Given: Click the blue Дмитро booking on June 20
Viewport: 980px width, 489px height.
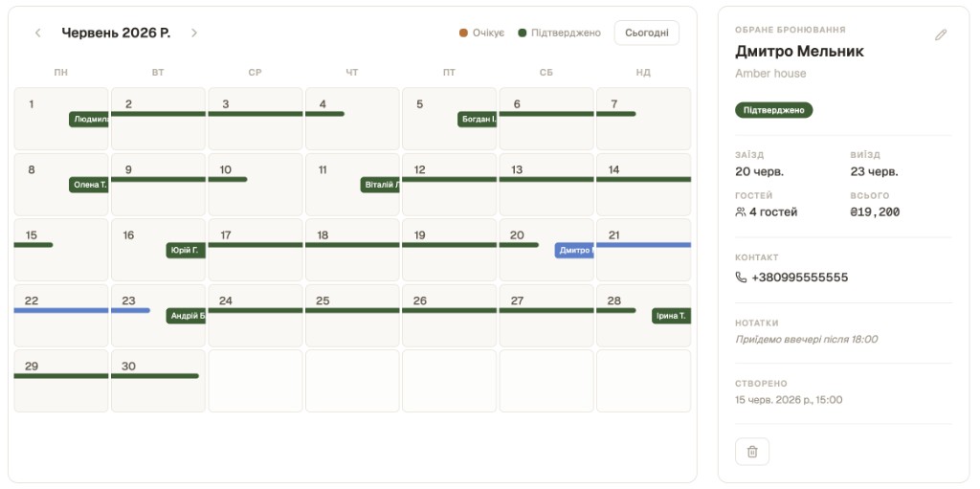Looking at the screenshot, I should coord(574,250).
